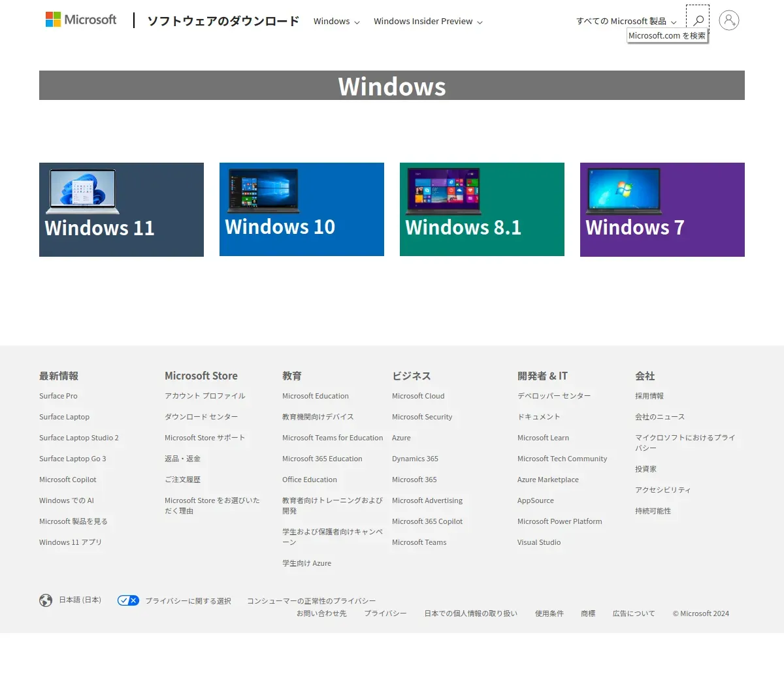Open 投資家 link
The height and width of the screenshot is (686, 784).
click(x=645, y=469)
